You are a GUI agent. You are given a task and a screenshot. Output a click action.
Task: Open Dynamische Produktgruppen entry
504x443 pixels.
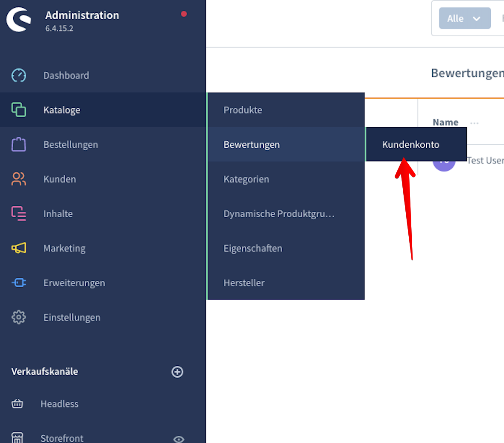[x=279, y=214]
